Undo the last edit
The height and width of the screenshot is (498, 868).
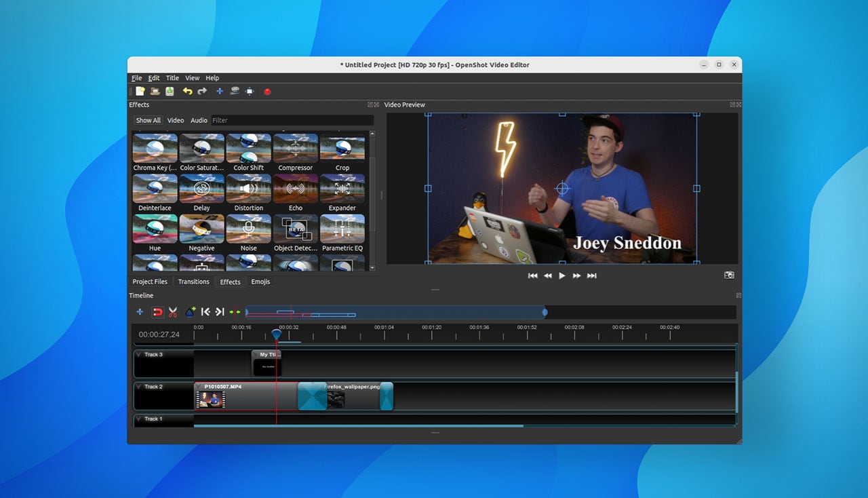click(188, 92)
